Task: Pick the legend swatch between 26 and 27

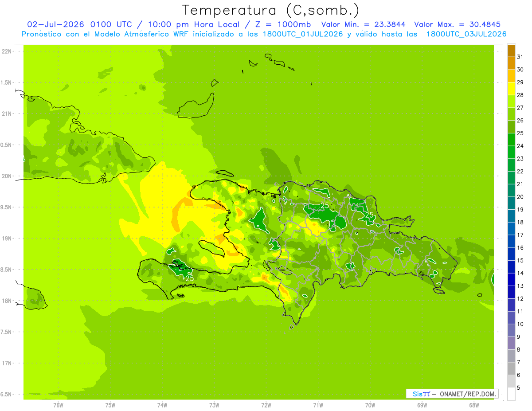Action: [x=511, y=114]
